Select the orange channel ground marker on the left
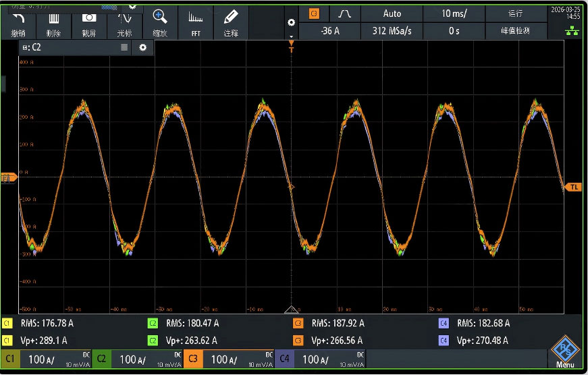Viewport: 588px width, 375px height. (9, 177)
